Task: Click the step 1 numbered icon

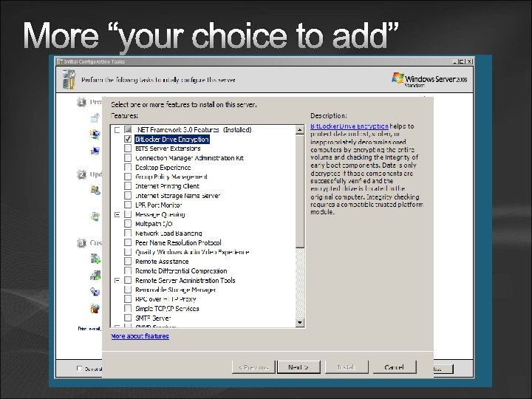Action: pyautogui.click(x=81, y=102)
